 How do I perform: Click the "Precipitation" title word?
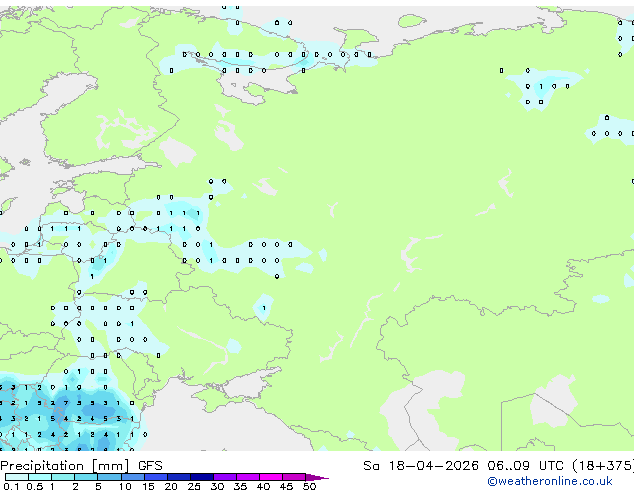click(42, 466)
